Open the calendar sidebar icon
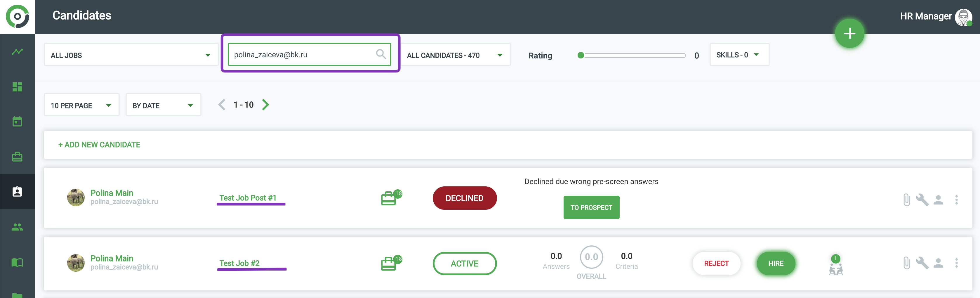This screenshot has height=298, width=980. [17, 122]
